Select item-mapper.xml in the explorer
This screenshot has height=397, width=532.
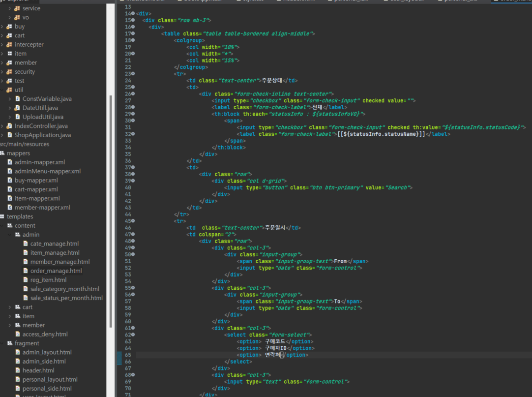click(37, 199)
